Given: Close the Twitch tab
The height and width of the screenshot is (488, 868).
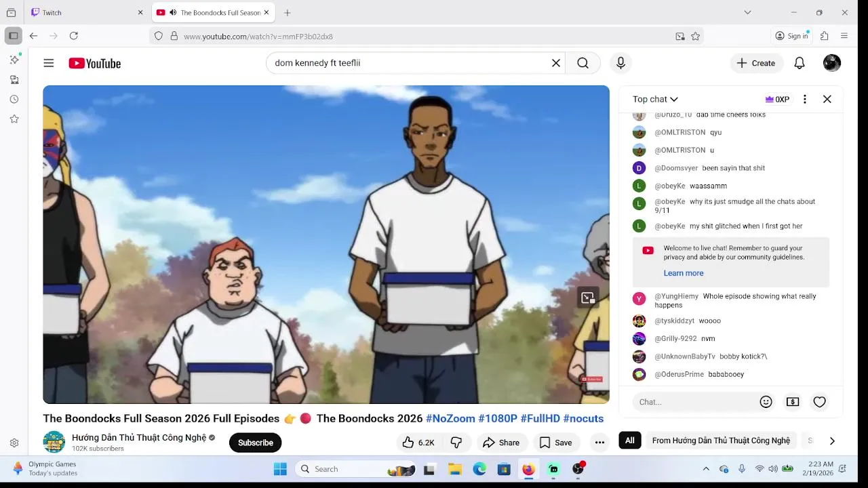Looking at the screenshot, I should coord(140,12).
